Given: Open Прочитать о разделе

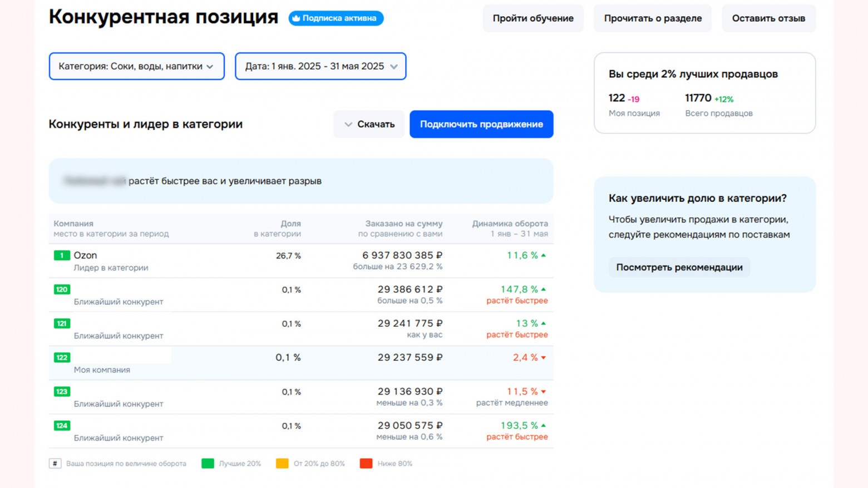Looking at the screenshot, I should click(653, 18).
